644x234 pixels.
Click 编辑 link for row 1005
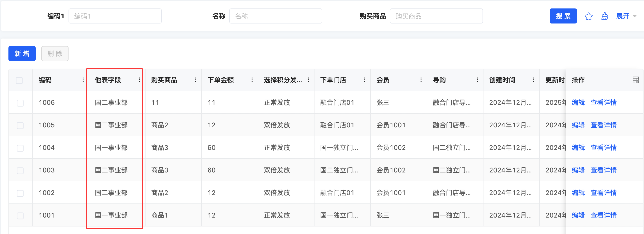(x=578, y=125)
